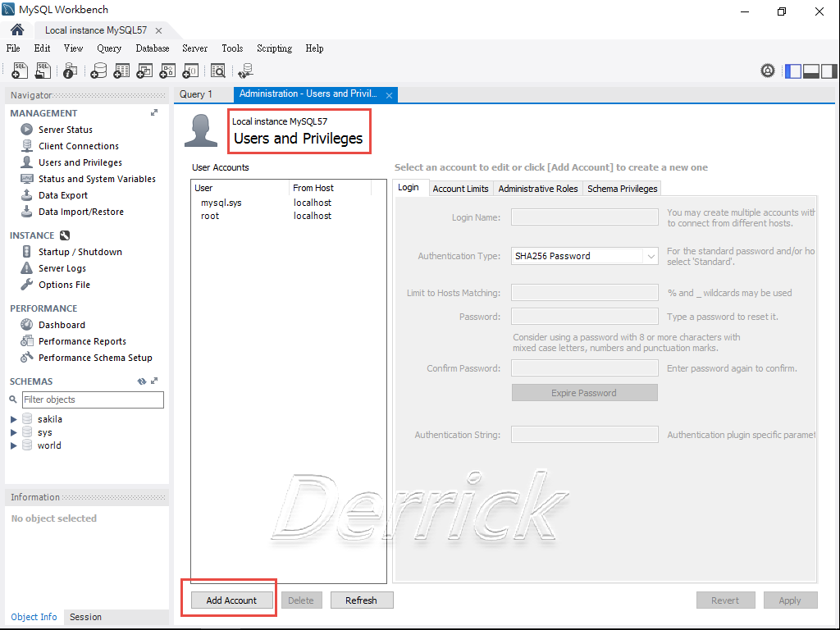Select the root user account row
Viewport: 840px width, 630px height.
tap(289, 216)
